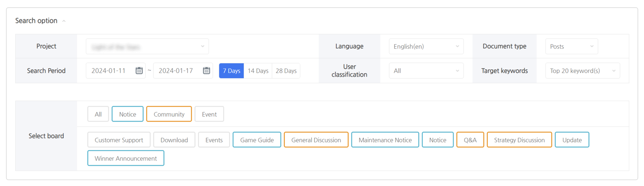644x186 pixels.
Task: Toggle the General Discussion board
Action: 316,140
